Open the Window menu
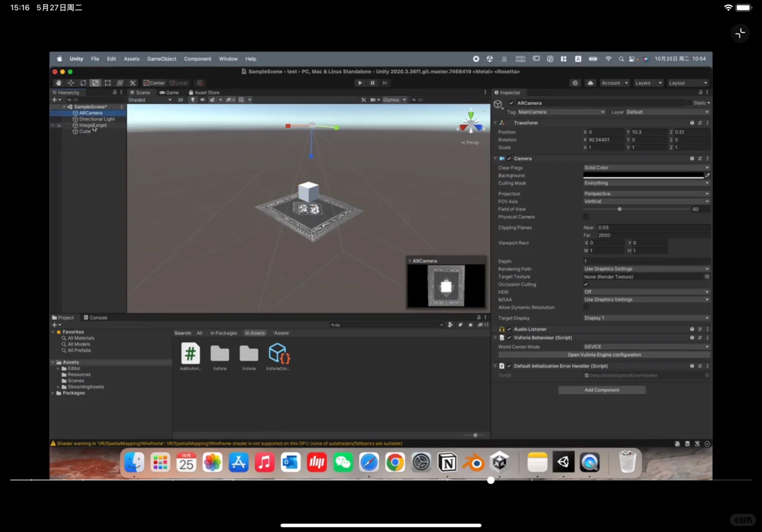 tap(228, 59)
